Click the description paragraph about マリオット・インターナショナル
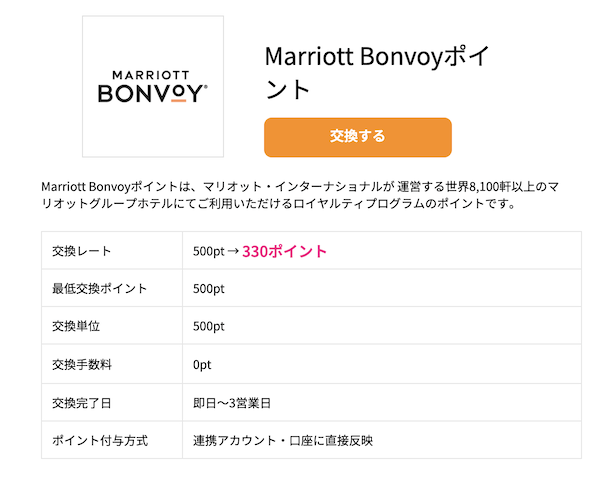Screen dimensions: 603x478 300,195
